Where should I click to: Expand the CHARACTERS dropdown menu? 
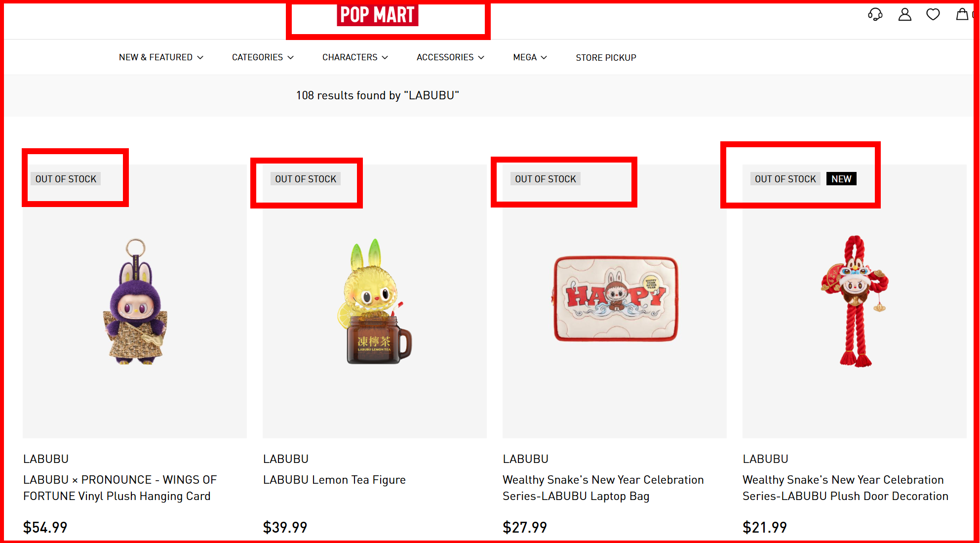[355, 57]
